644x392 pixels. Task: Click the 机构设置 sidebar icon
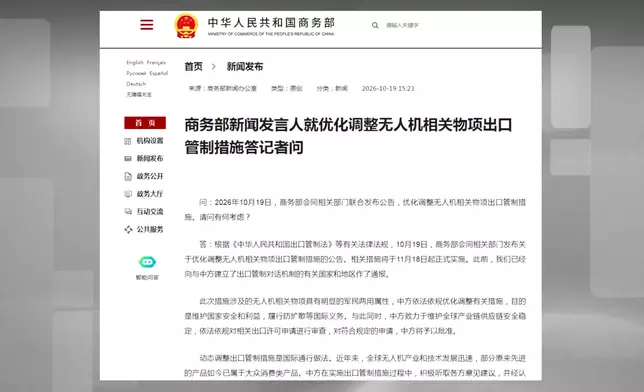pyautogui.click(x=128, y=141)
